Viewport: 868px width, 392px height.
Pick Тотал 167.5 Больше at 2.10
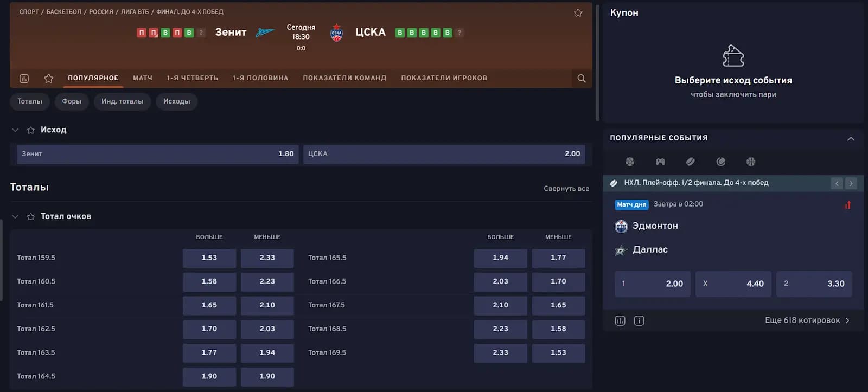500,305
